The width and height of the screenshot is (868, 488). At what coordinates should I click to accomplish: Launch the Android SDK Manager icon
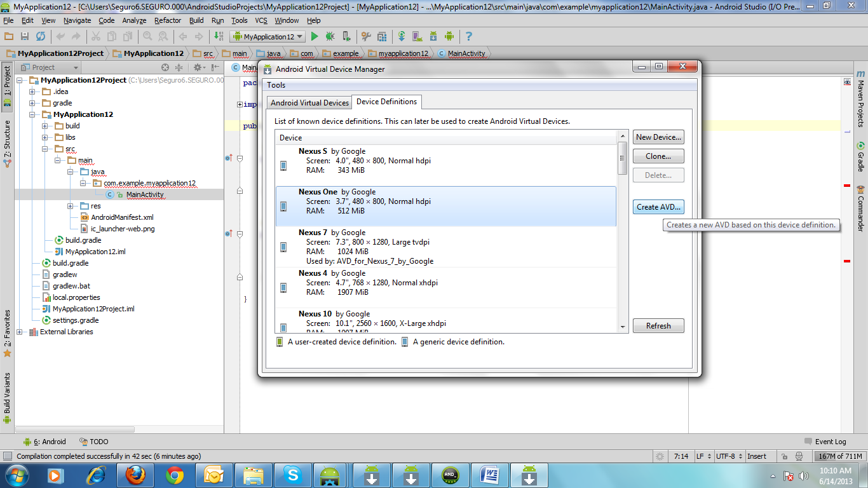(x=432, y=36)
